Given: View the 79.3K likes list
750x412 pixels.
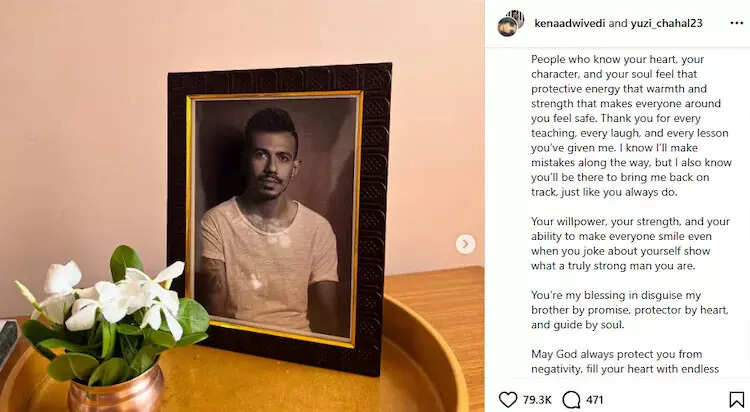Looking at the screenshot, I should pos(537,400).
